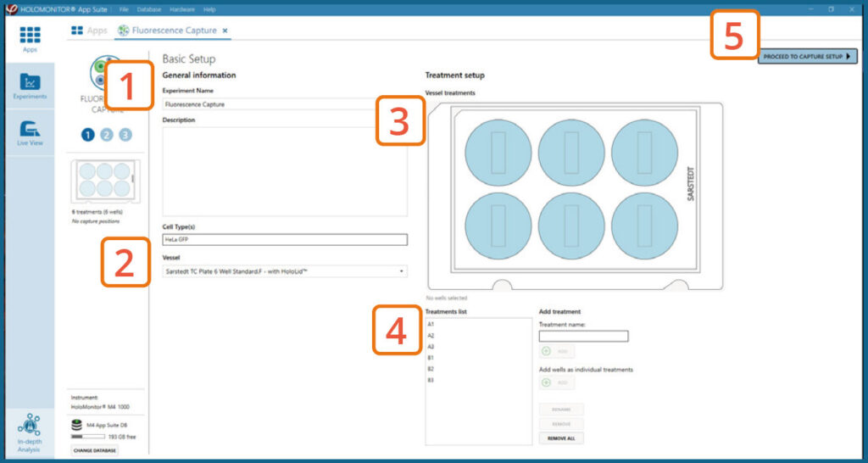
Task: Click the Apps tab grid icon
Action: point(77,31)
